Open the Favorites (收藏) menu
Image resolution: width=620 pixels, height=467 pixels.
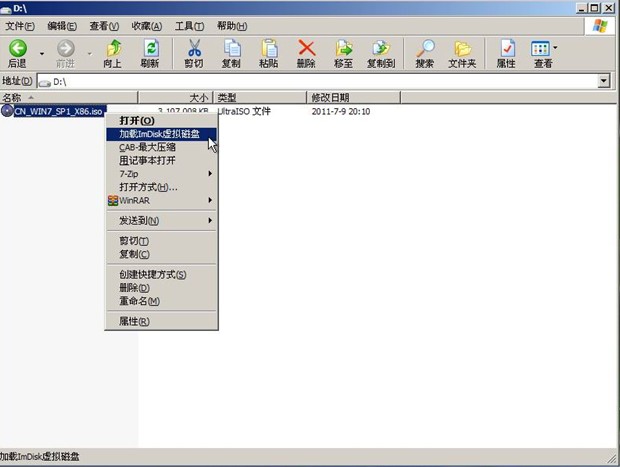(x=147, y=26)
